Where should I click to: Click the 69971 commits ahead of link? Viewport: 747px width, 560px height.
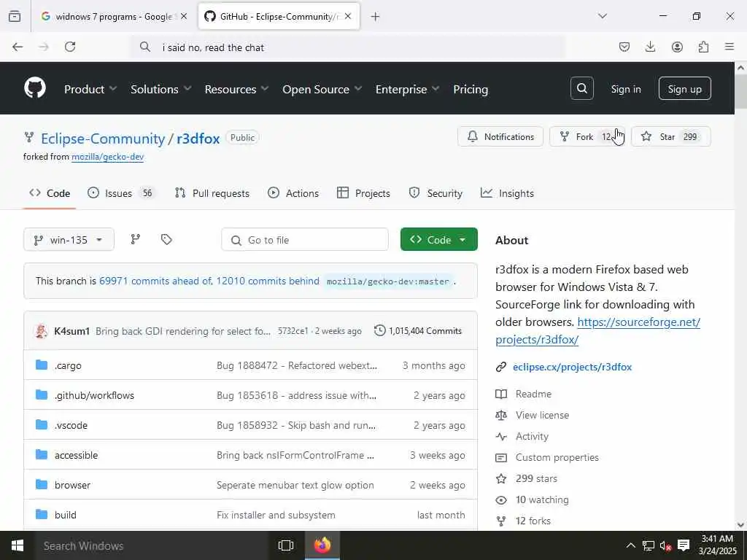coord(156,281)
